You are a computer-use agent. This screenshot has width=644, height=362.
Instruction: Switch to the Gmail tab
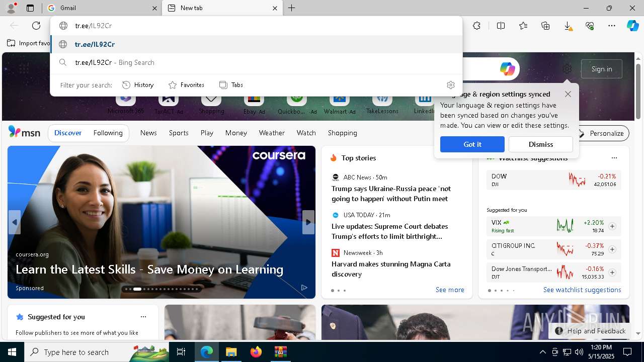pyautogui.click(x=102, y=8)
